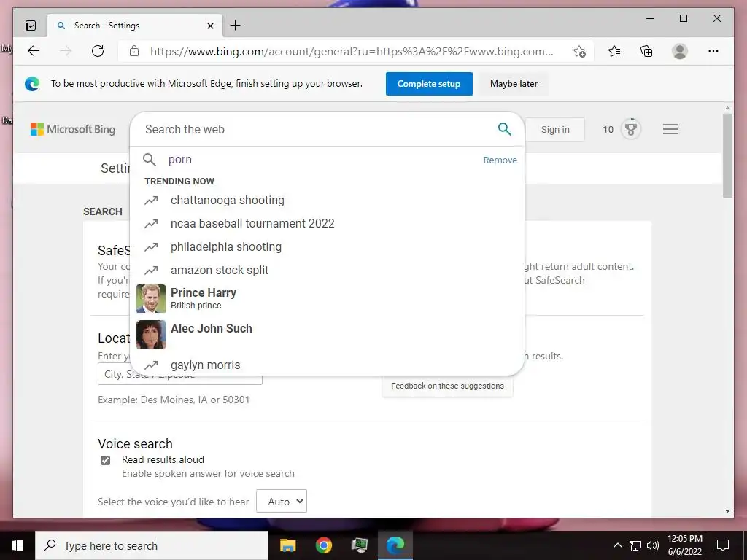Click the Microsoft Bing logo
Screen dimensions: 747x560
coord(73,129)
